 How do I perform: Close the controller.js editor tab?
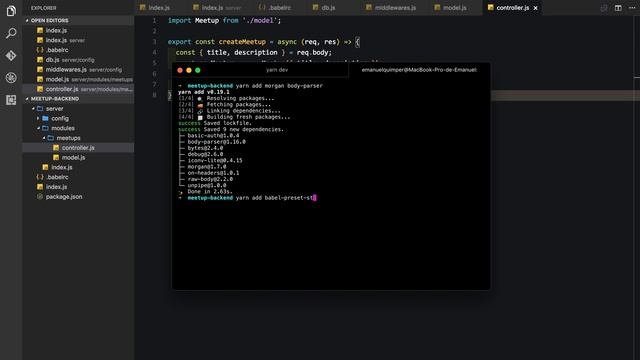coord(536,8)
